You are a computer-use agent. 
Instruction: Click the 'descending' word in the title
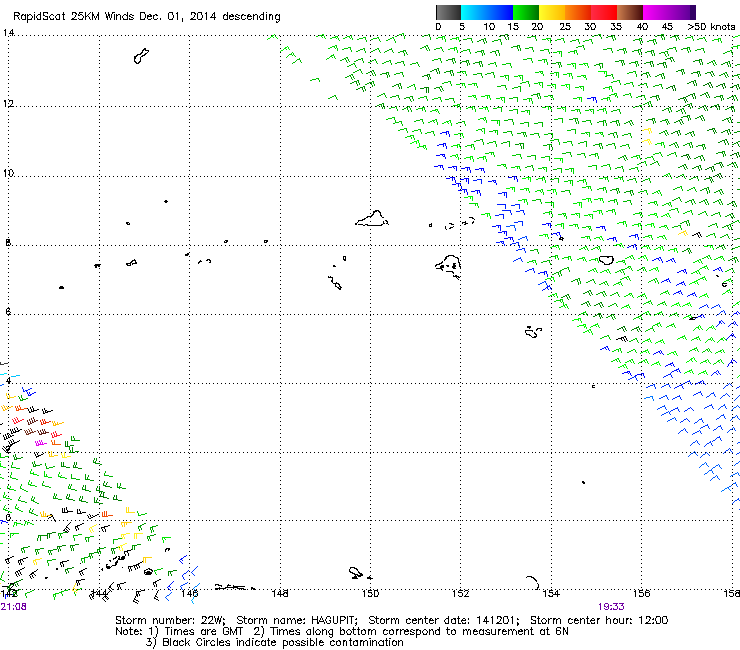point(251,17)
